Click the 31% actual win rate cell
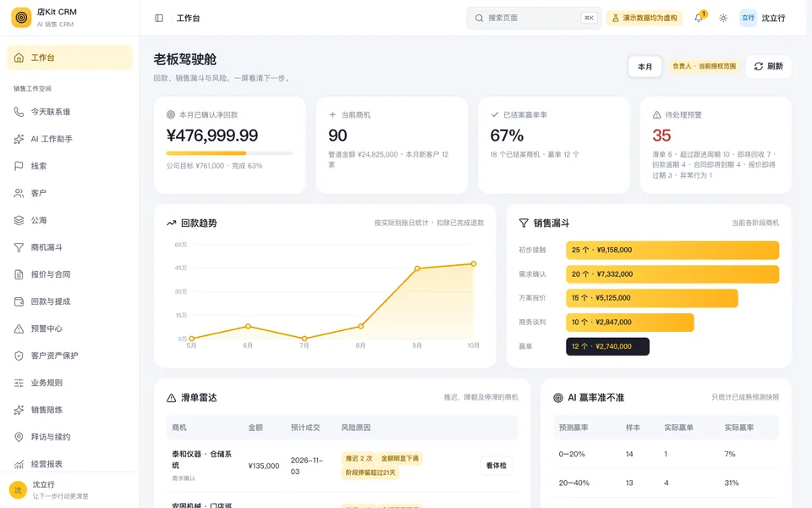 pos(731,483)
